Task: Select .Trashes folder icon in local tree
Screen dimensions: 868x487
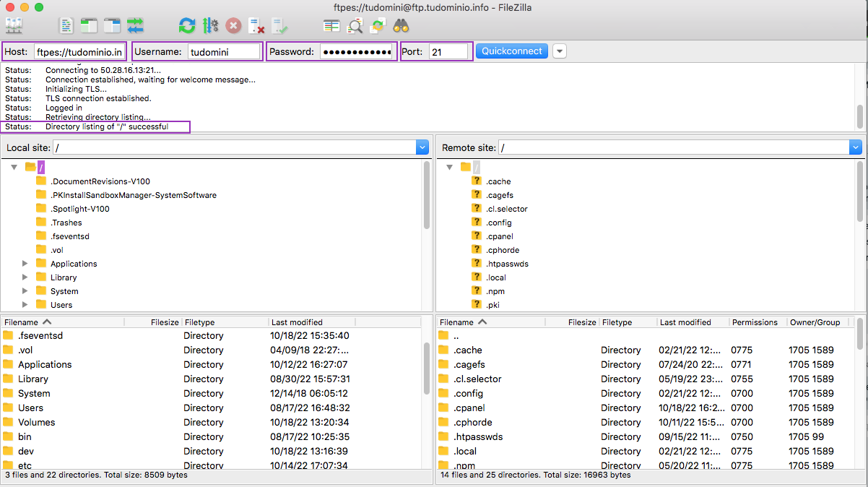Action: tap(41, 223)
